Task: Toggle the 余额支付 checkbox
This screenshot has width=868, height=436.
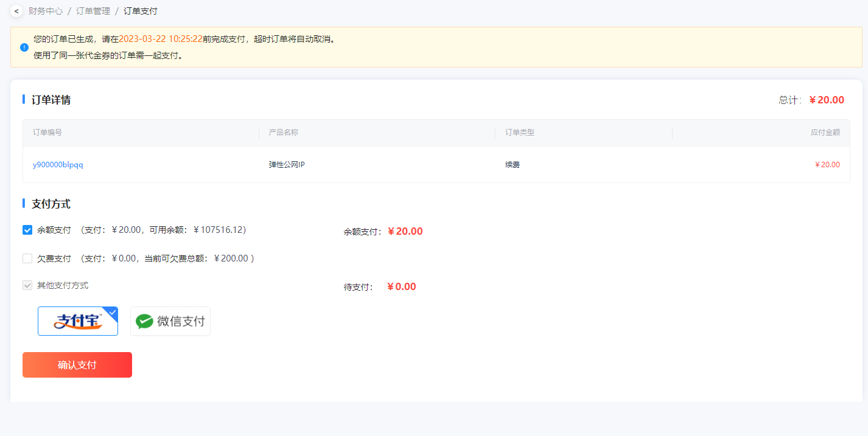Action: [x=27, y=230]
